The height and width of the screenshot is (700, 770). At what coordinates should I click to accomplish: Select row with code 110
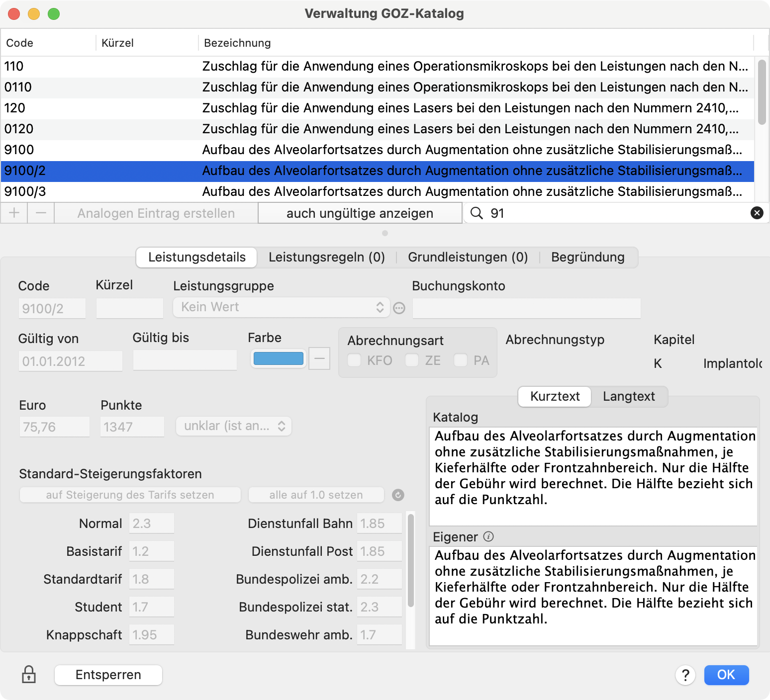378,67
